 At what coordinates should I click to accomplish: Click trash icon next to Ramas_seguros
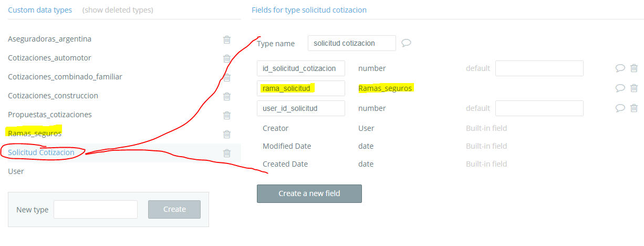pos(227,134)
